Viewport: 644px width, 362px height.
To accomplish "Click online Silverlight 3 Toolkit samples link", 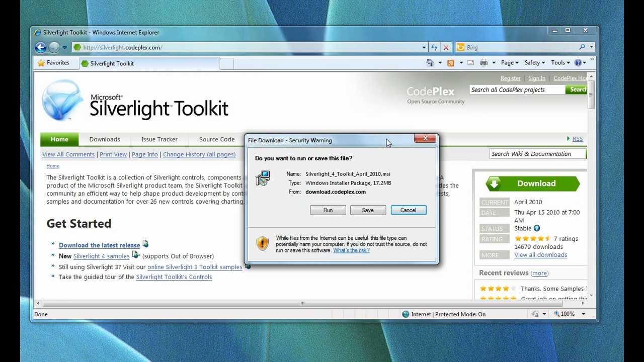I will (195, 267).
